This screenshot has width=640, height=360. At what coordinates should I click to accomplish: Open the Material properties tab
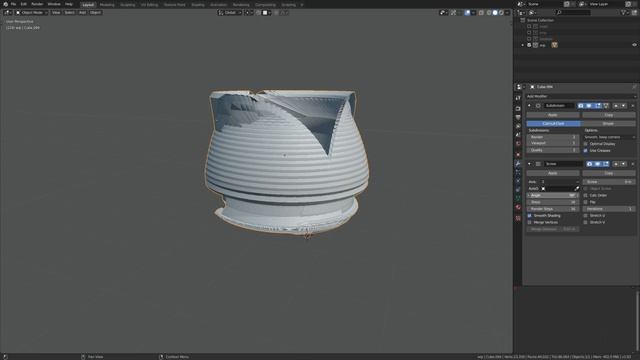518,207
